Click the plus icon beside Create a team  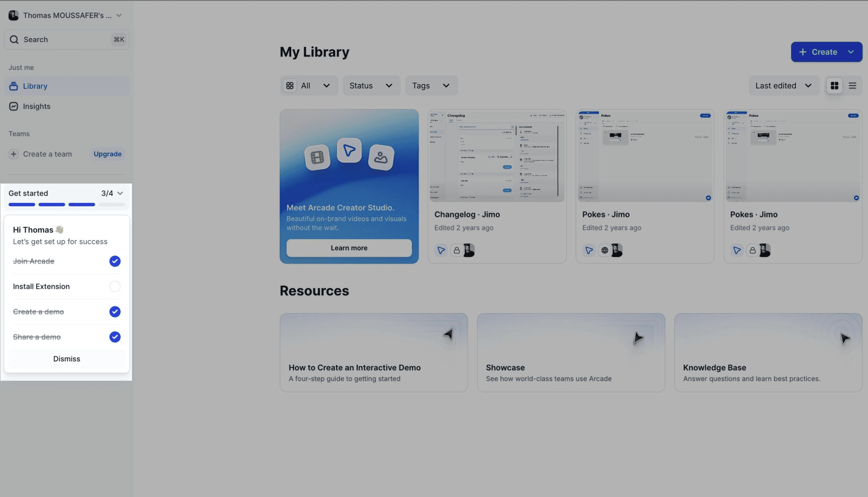tap(13, 154)
